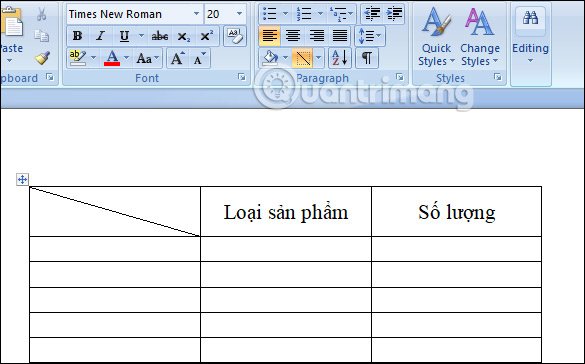Click the Bullets list icon
Viewport: 585px width, 364px height.
click(270, 14)
